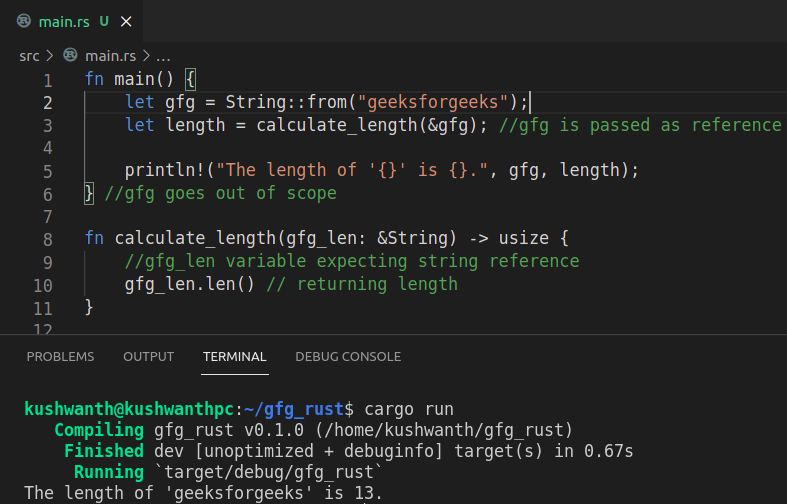Click line number 1 in the gutter
The width and height of the screenshot is (787, 504).
(47, 80)
